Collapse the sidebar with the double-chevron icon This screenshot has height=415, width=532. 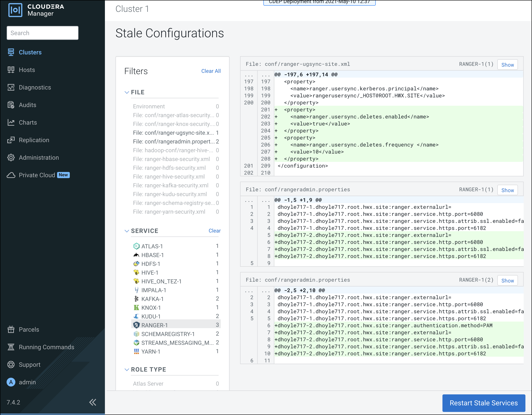(93, 402)
